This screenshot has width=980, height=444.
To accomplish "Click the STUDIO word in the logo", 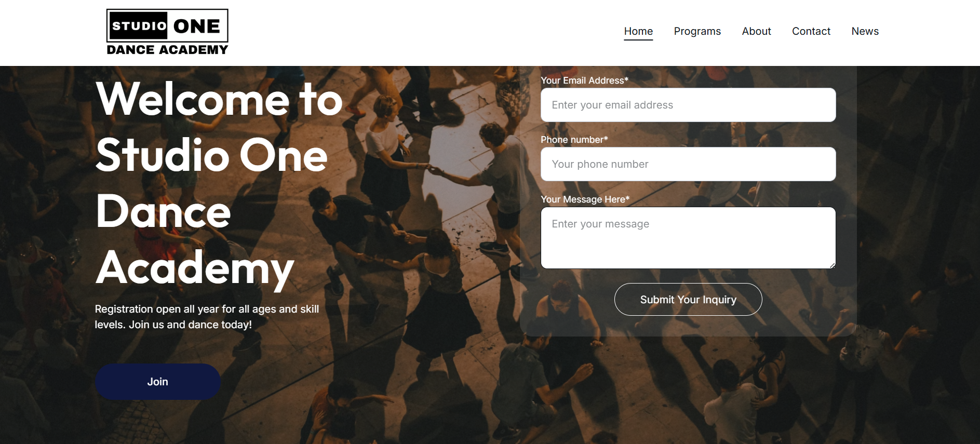I will (x=139, y=26).
